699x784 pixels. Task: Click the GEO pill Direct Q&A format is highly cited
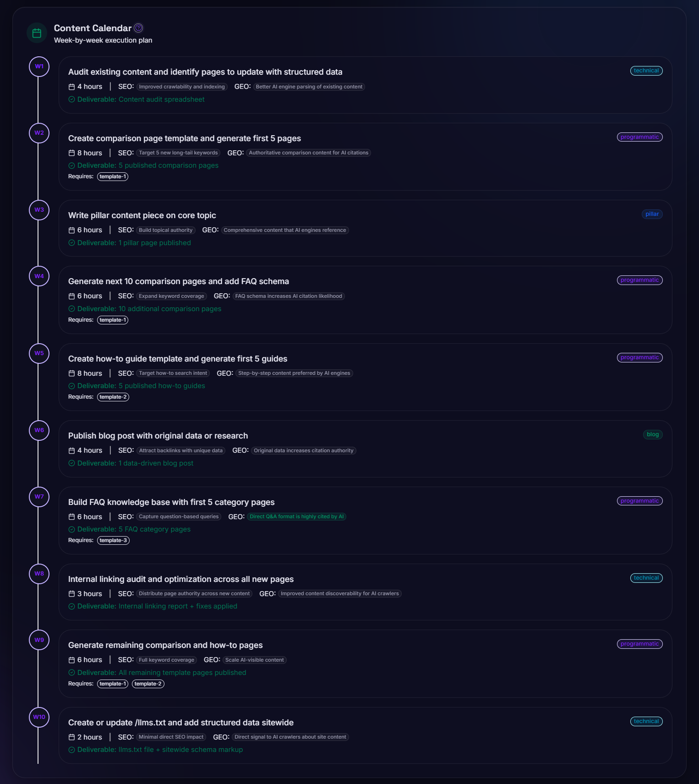[296, 516]
